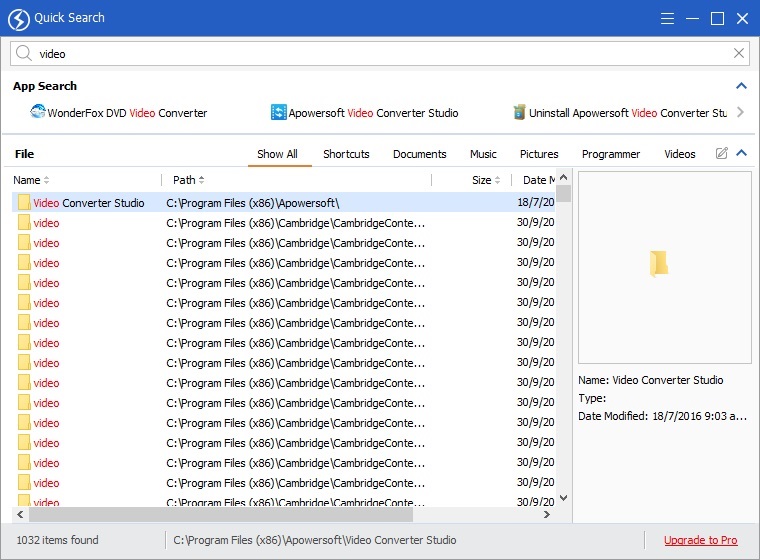Clear the search text with X icon
Screen dimensions: 760x560
pos(739,53)
